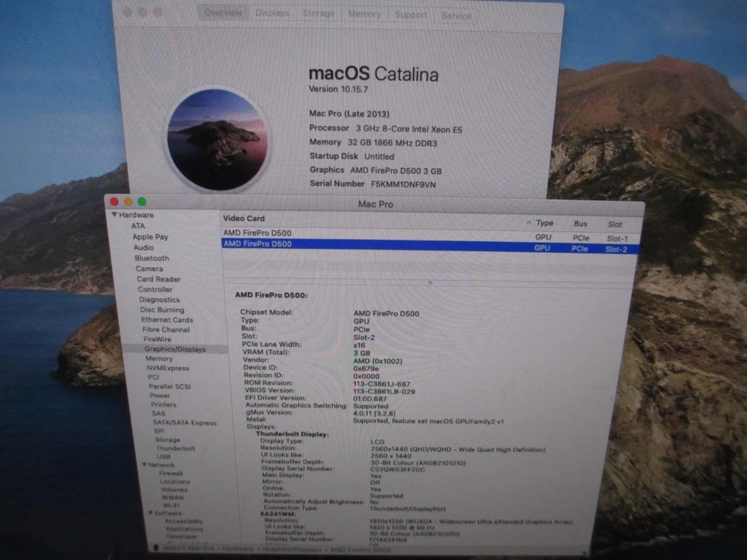Screen dimensions: 747x560
Task: Open the Support tab
Action: coord(411,14)
